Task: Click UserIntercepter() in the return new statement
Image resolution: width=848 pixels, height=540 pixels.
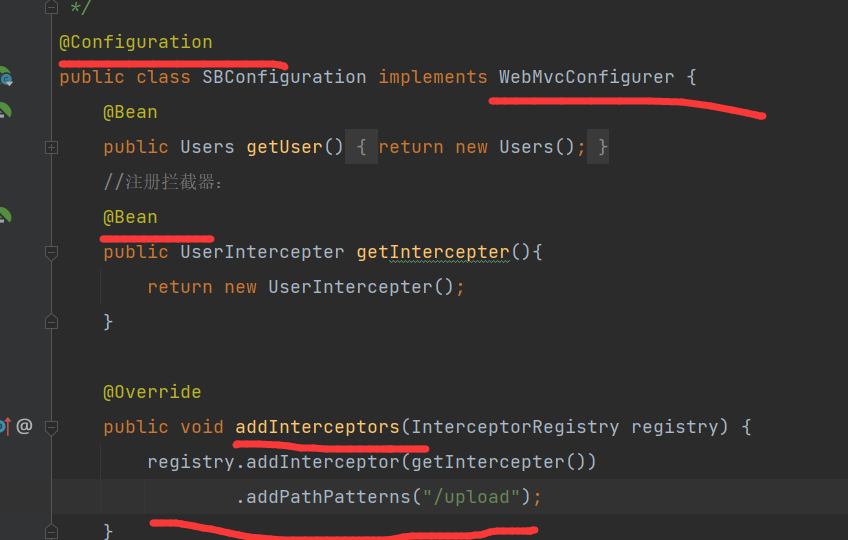Action: pyautogui.click(x=361, y=287)
